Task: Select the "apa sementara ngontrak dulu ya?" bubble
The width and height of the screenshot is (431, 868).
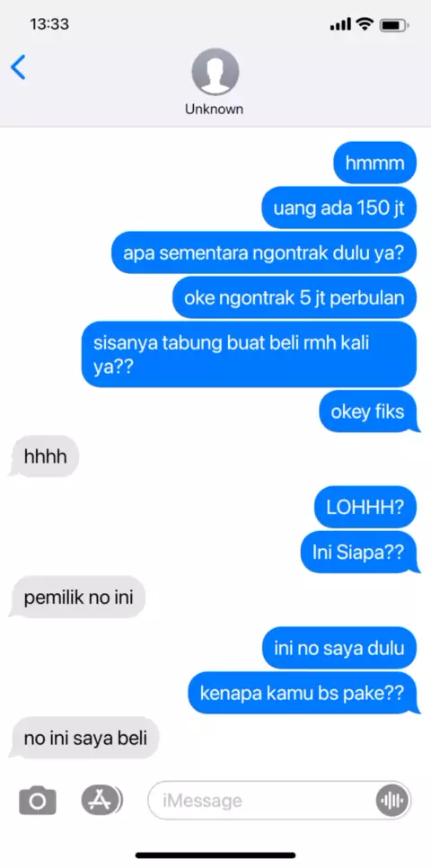Action: pyautogui.click(x=264, y=253)
